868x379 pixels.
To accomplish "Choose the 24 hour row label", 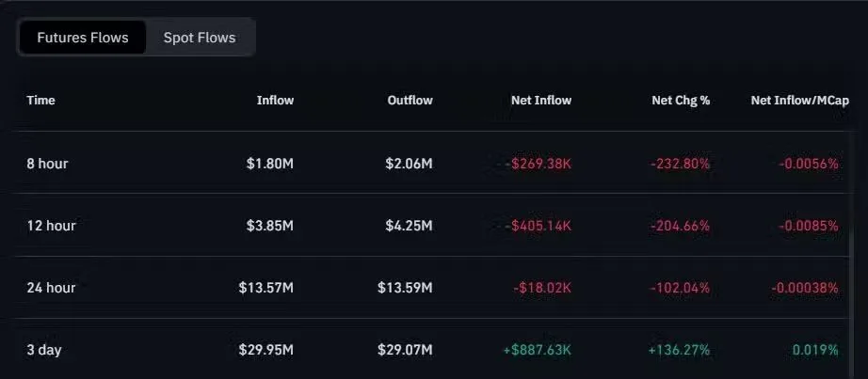I will tap(51, 288).
